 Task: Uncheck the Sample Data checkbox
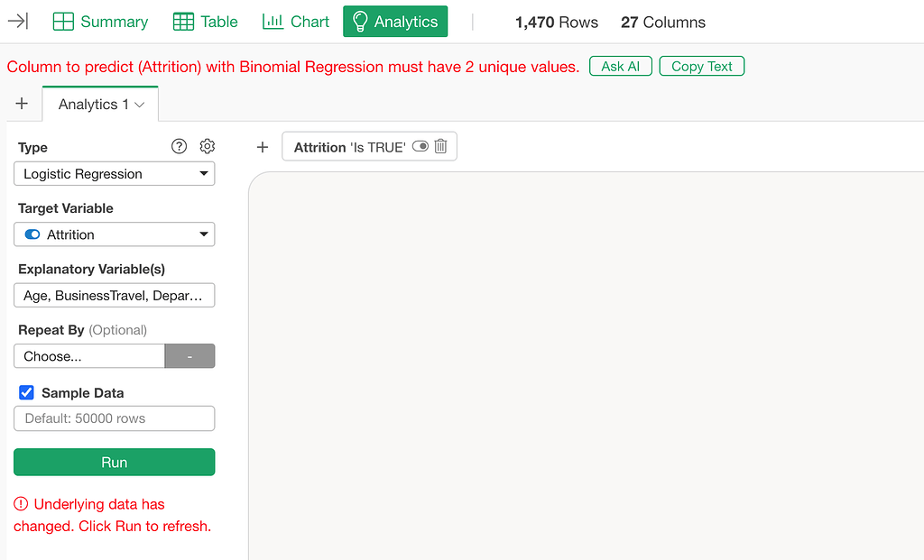[x=26, y=392]
